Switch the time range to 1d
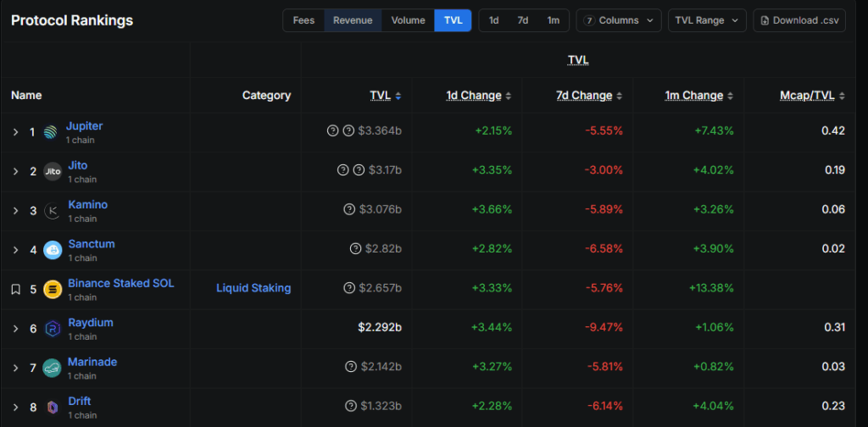This screenshot has width=868, height=427. coord(494,20)
